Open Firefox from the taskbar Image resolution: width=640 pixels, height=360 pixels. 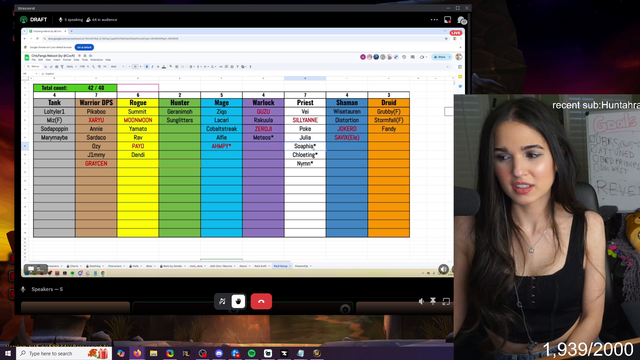tap(137, 353)
